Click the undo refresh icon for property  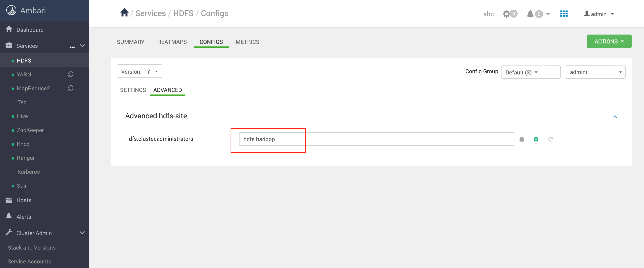[551, 139]
